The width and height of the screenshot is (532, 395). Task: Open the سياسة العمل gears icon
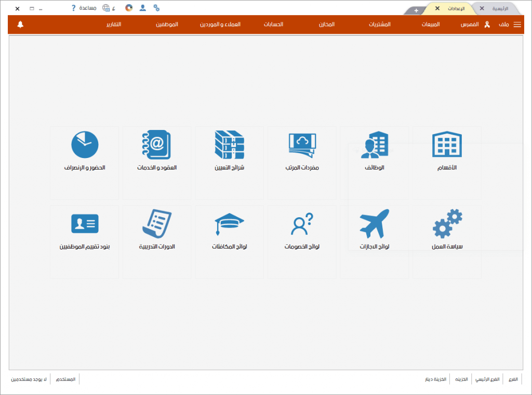click(x=447, y=223)
